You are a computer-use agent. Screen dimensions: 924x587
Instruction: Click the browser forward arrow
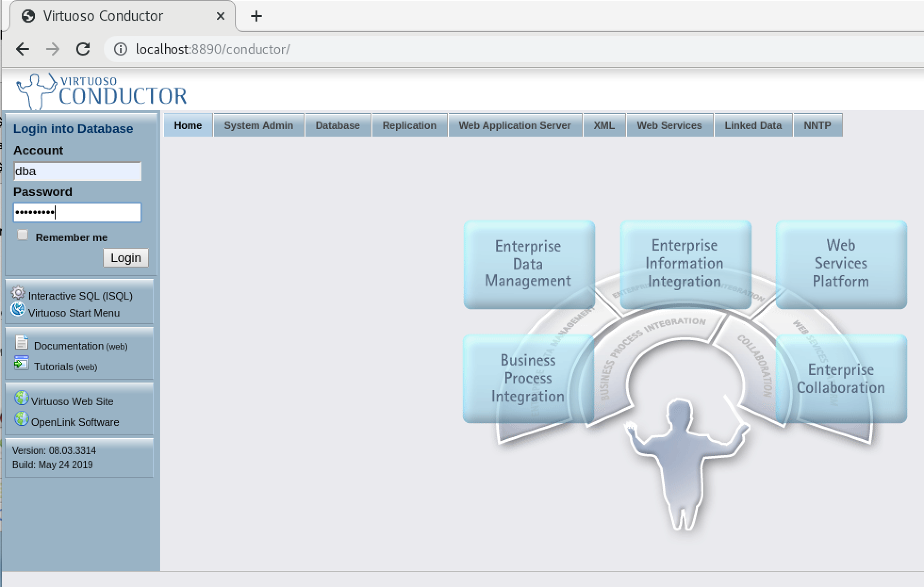53,49
